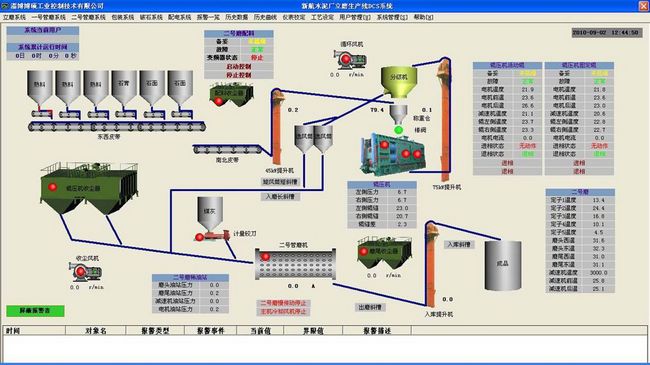Click the green valve indicator under 称重仓
This screenshot has height=365, width=650.
coord(398,130)
